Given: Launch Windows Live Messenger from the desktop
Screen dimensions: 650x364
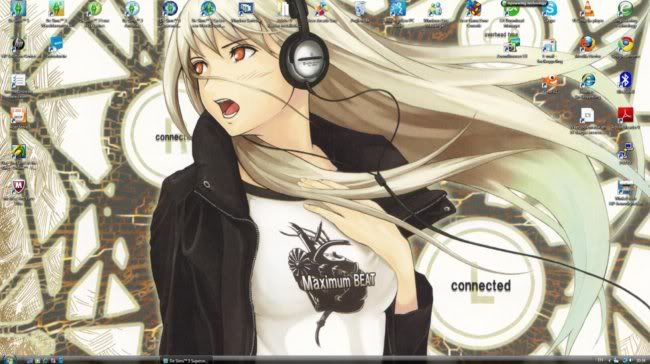Looking at the screenshot, I should (x=435, y=13).
